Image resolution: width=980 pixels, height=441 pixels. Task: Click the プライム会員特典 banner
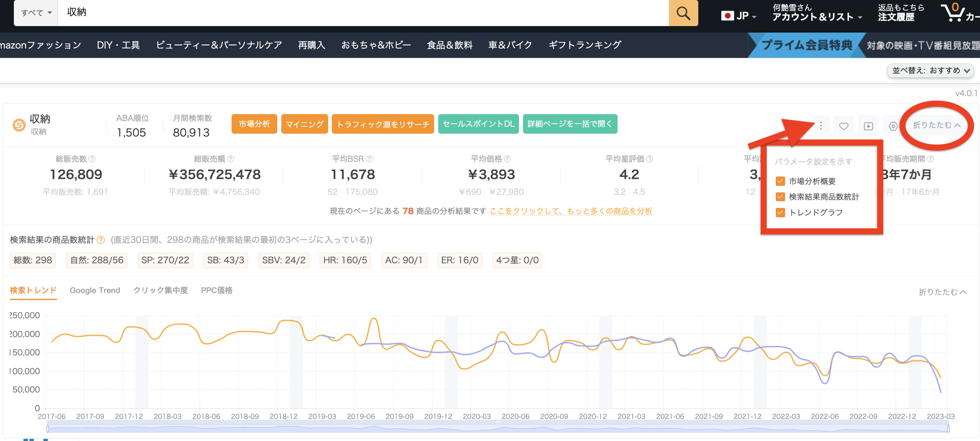pyautogui.click(x=807, y=45)
